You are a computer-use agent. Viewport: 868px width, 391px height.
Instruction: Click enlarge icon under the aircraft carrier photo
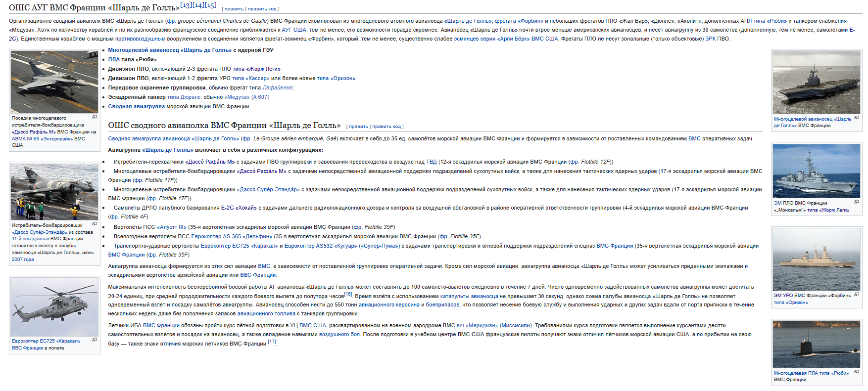pyautogui.click(x=857, y=118)
